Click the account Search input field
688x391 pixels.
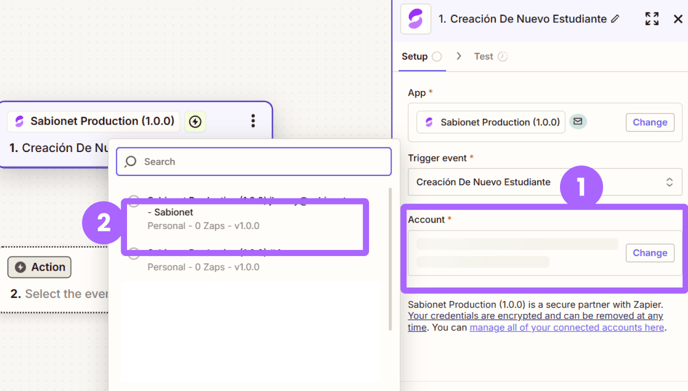pyautogui.click(x=254, y=161)
